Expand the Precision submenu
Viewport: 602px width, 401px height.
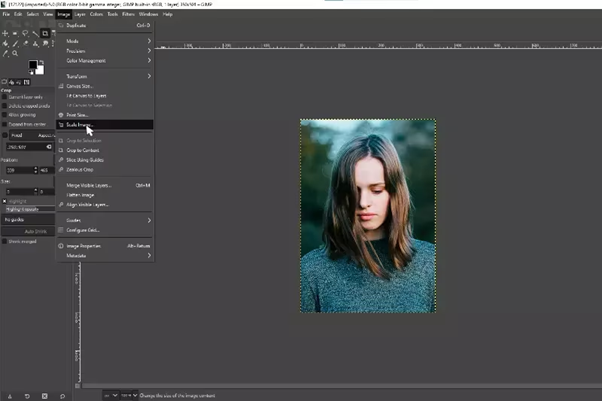(x=105, y=51)
